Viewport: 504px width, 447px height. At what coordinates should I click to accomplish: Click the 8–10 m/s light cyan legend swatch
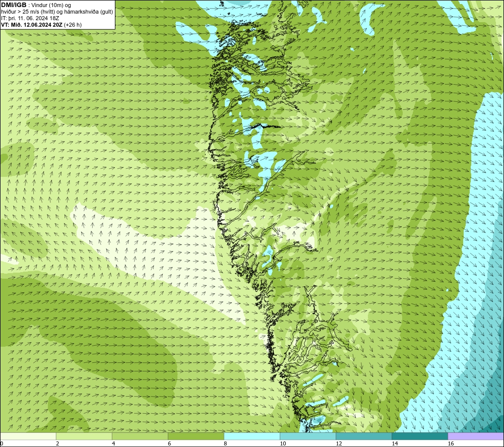(251, 436)
